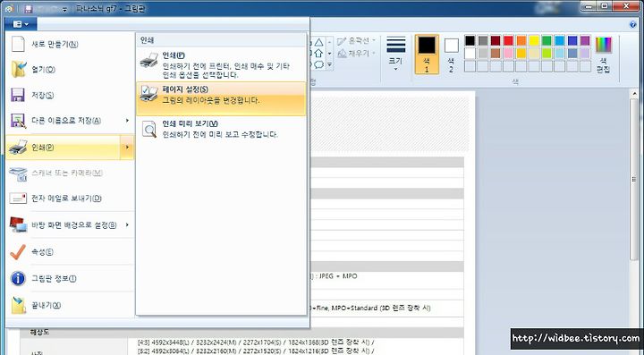Image resolution: width=644 pixels, height=355 pixels.
Task: Pick the black color swatch
Action: (470, 40)
